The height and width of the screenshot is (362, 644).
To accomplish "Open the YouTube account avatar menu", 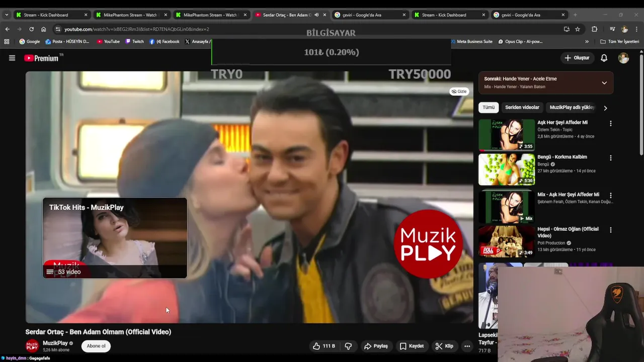I will (623, 58).
